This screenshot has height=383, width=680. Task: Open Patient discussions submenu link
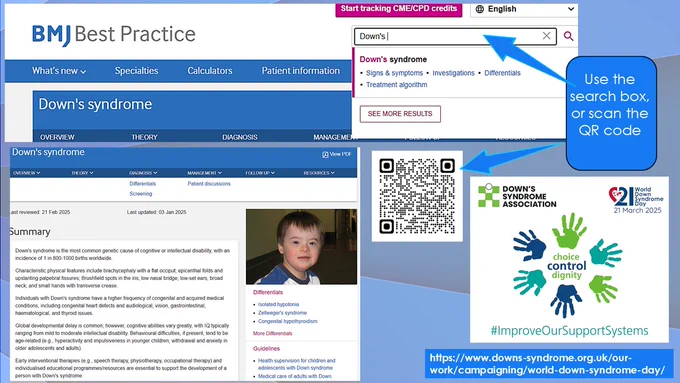[209, 184]
